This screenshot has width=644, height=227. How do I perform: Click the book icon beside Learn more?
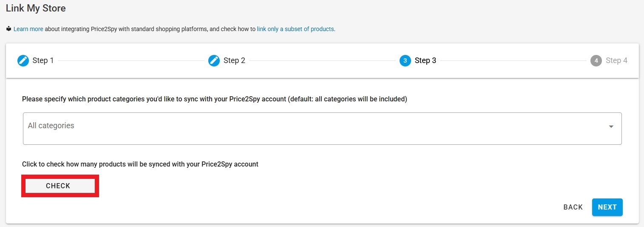click(9, 29)
